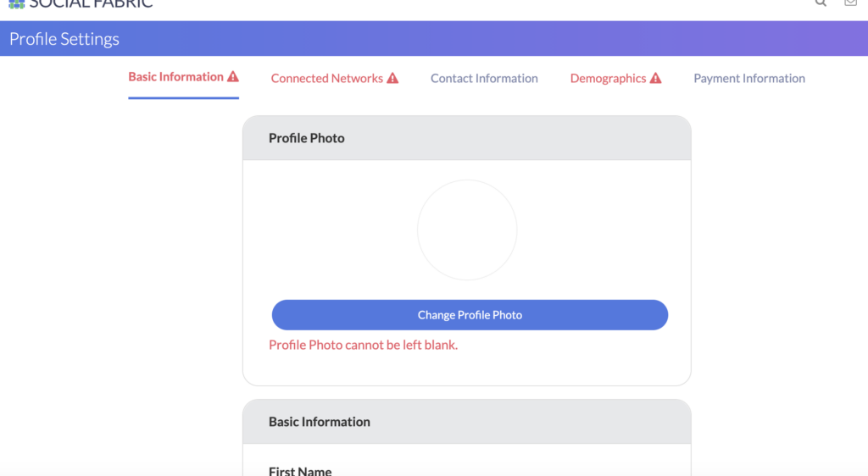
Task: Click the blue underline of active tab
Action: coord(183,98)
